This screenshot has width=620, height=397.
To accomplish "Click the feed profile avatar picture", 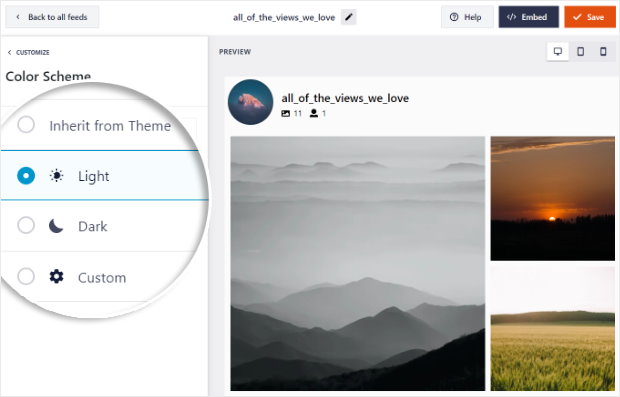I will click(250, 102).
